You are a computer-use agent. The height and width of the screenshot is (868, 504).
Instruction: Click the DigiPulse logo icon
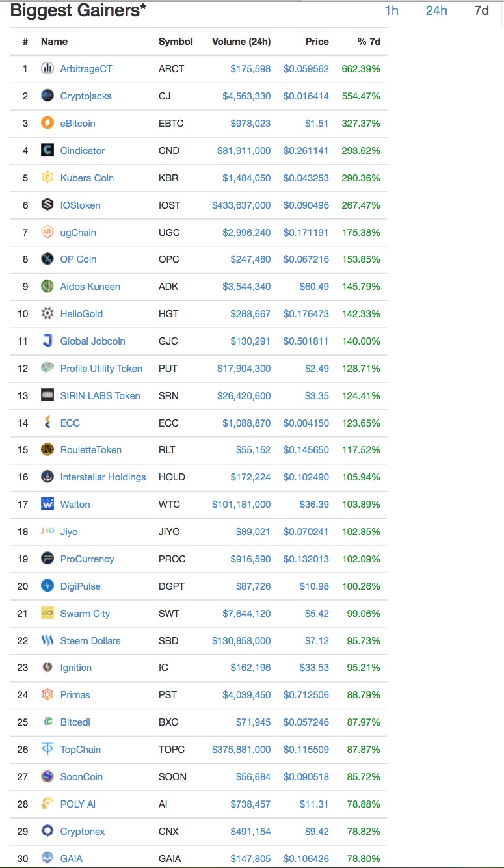coord(47,586)
